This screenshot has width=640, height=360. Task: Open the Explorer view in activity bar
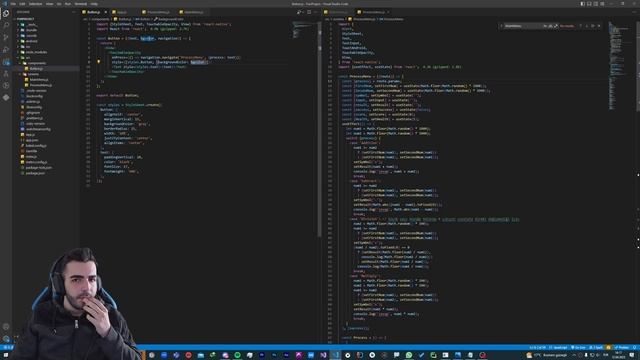6,13
